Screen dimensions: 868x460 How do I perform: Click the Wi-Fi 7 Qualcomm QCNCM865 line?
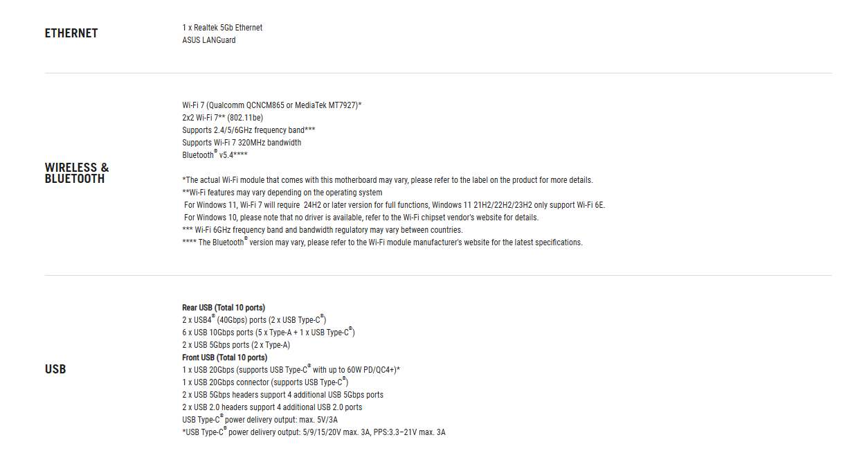[272, 105]
